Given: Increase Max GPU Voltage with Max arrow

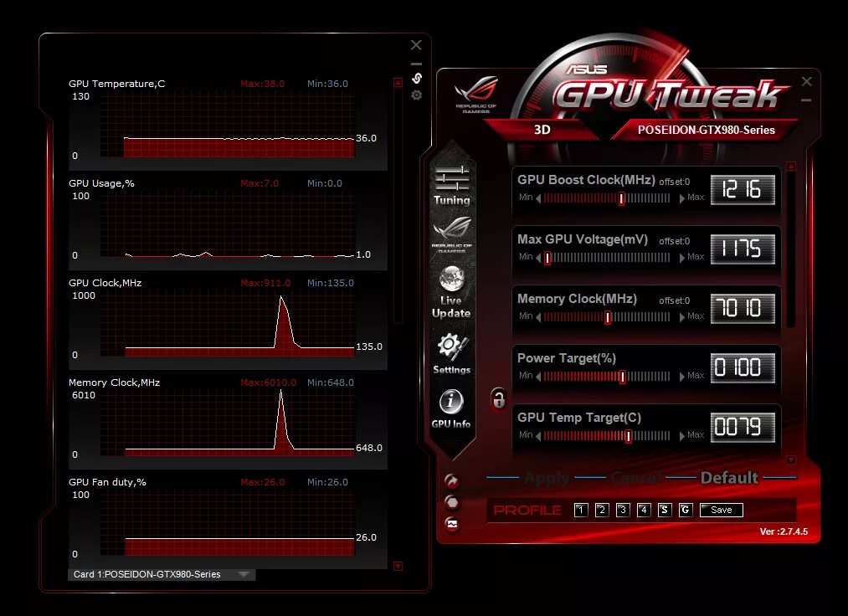Looking at the screenshot, I should click(682, 258).
